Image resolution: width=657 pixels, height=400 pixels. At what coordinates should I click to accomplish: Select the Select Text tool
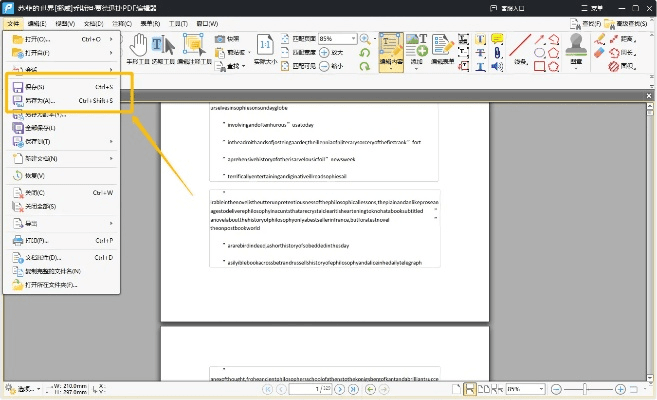pyautogui.click(x=165, y=47)
